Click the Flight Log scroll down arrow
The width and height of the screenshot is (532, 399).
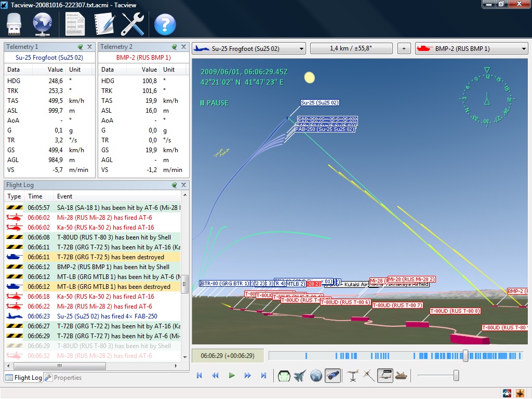click(x=185, y=357)
